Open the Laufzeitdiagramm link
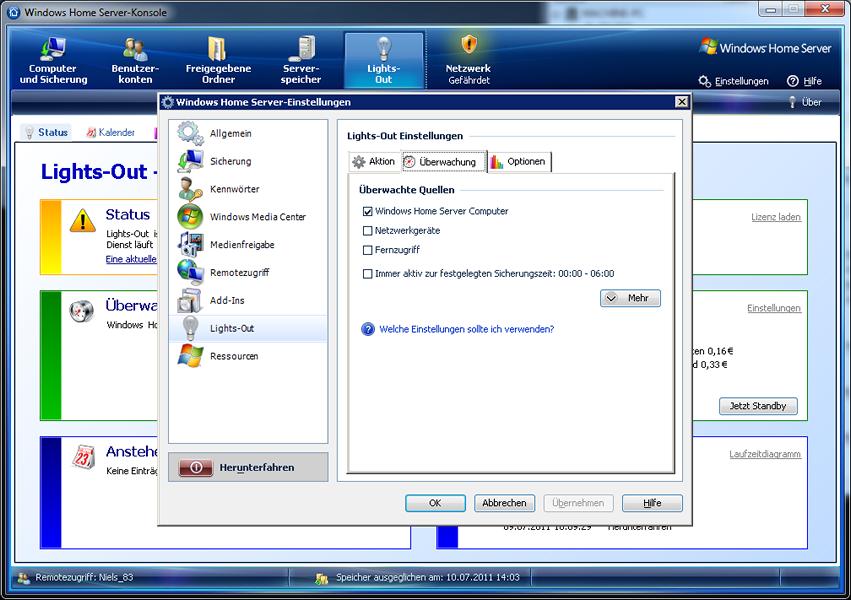This screenshot has height=600, width=851. [765, 454]
